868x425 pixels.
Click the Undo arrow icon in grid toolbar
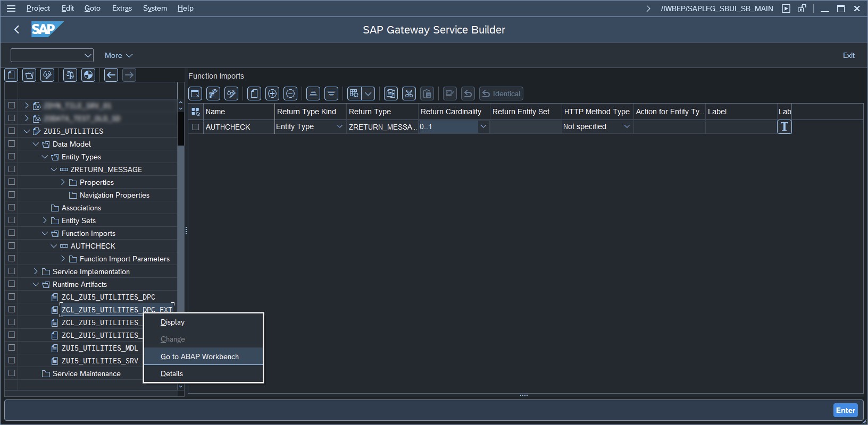pos(468,94)
